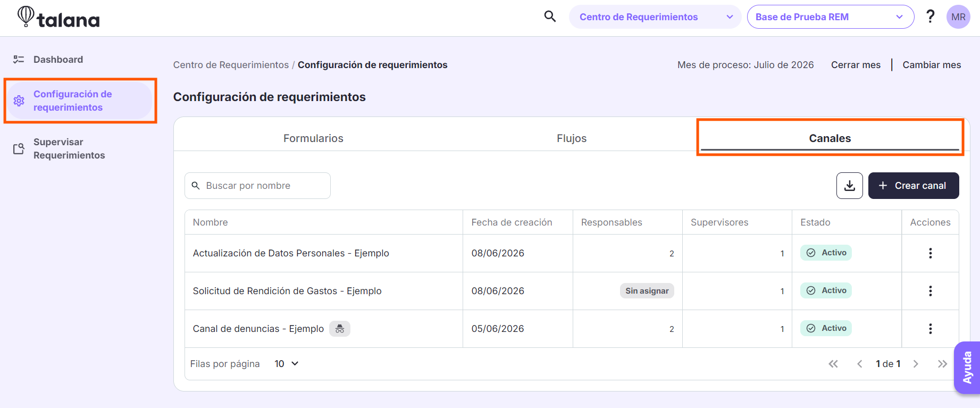Click Activo status for Solicitud de Rendición

826,290
